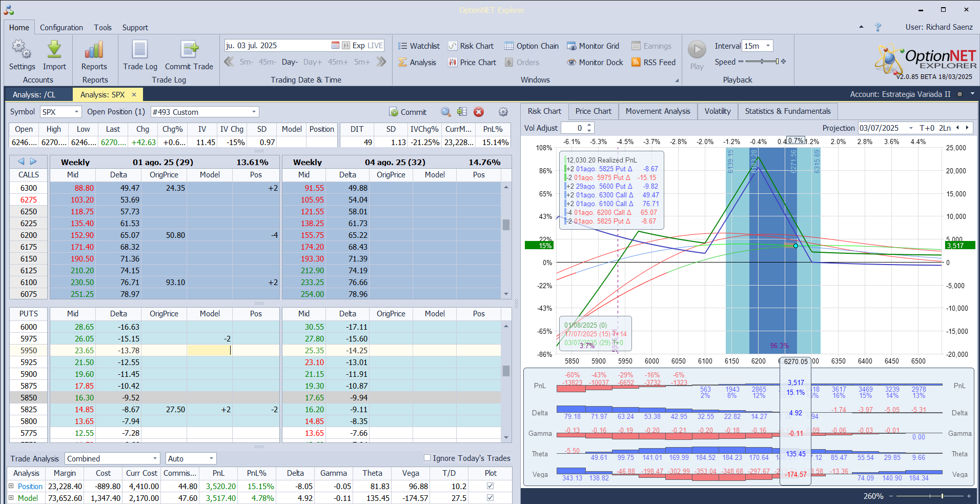Toggle the LIVE mode button
The width and height of the screenshot is (980, 504).
375,46
